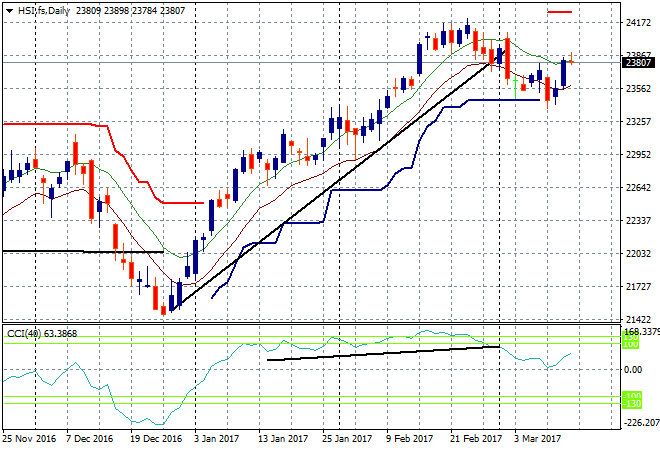The image size is (660, 450).
Task: Click the -226.207 CCI axis label
Action: click(642, 422)
